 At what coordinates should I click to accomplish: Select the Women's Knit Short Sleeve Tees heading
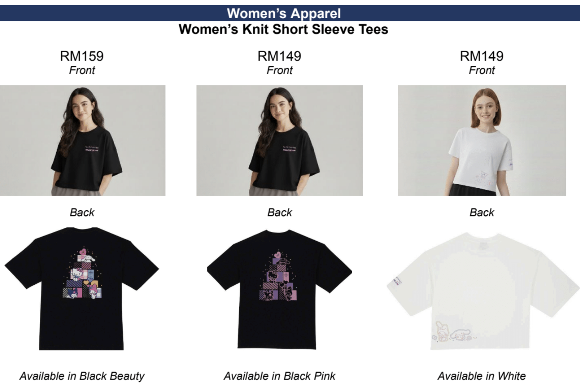(283, 29)
